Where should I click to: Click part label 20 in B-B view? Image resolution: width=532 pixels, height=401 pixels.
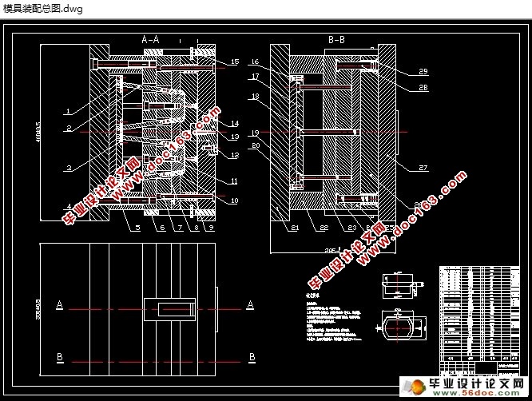click(x=256, y=145)
